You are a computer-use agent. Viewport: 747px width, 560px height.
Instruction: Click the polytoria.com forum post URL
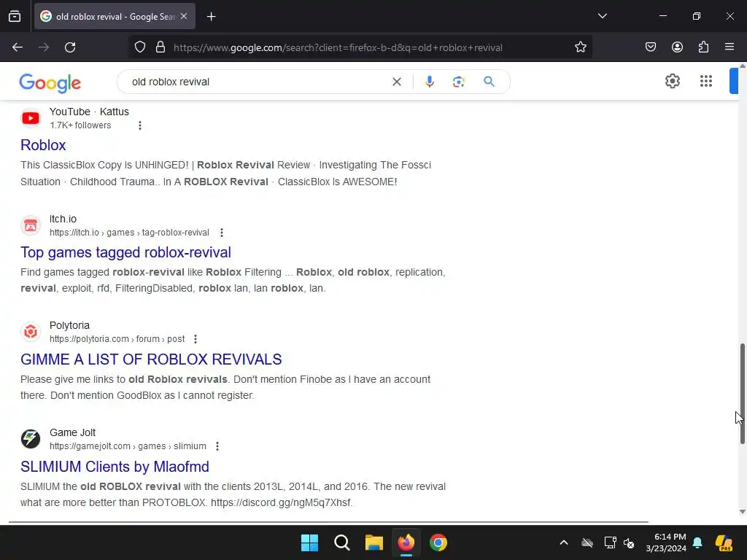coord(117,339)
